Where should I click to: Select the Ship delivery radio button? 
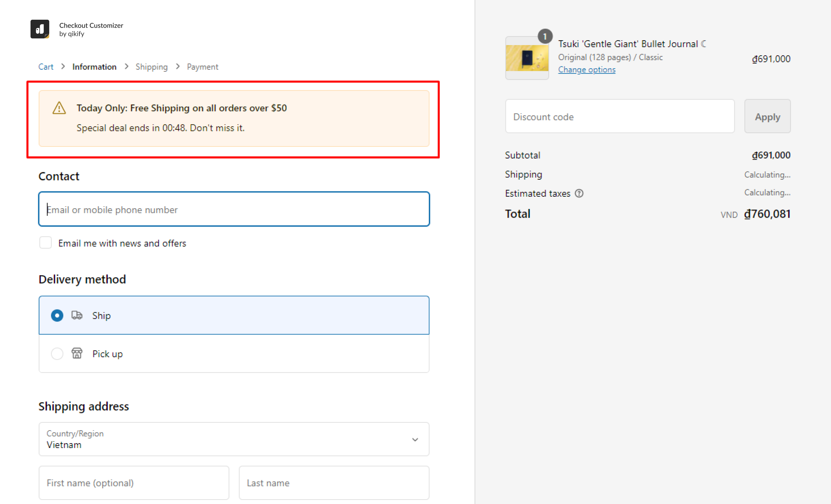(x=57, y=316)
